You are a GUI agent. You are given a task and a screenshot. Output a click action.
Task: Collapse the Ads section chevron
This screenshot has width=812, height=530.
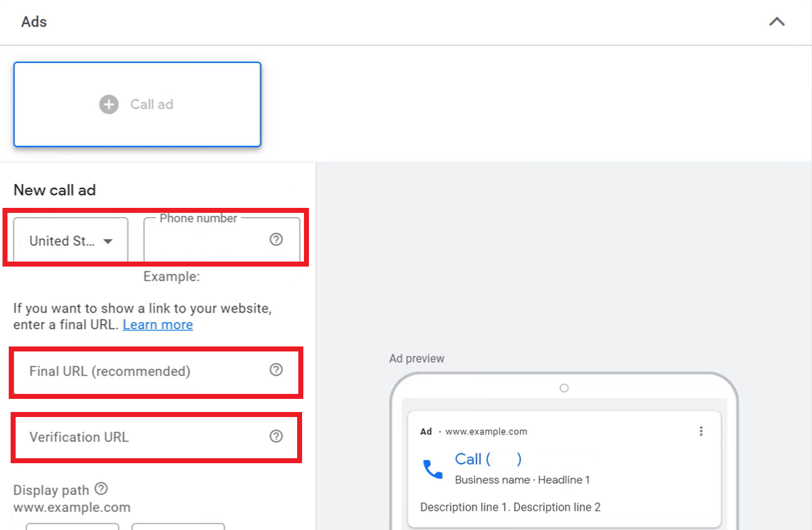(x=776, y=22)
